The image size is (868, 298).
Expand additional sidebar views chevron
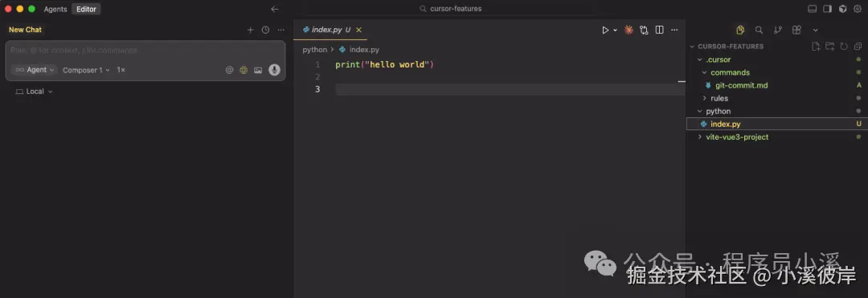816,31
